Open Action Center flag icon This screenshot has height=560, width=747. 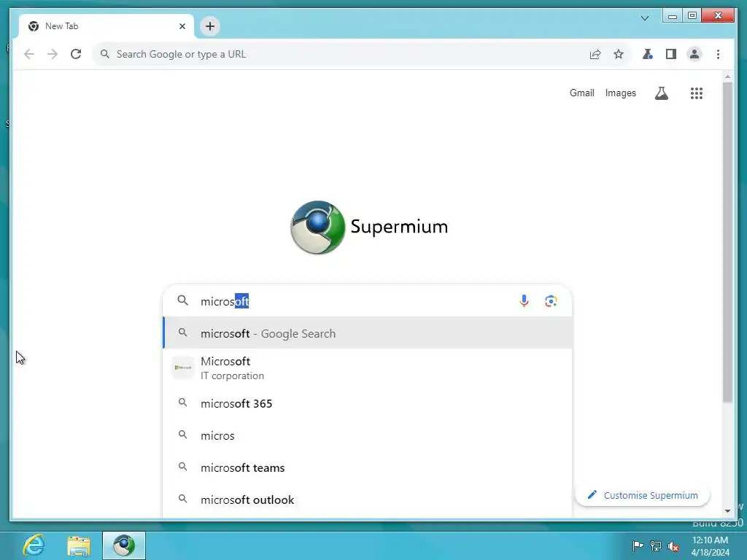[638, 545]
